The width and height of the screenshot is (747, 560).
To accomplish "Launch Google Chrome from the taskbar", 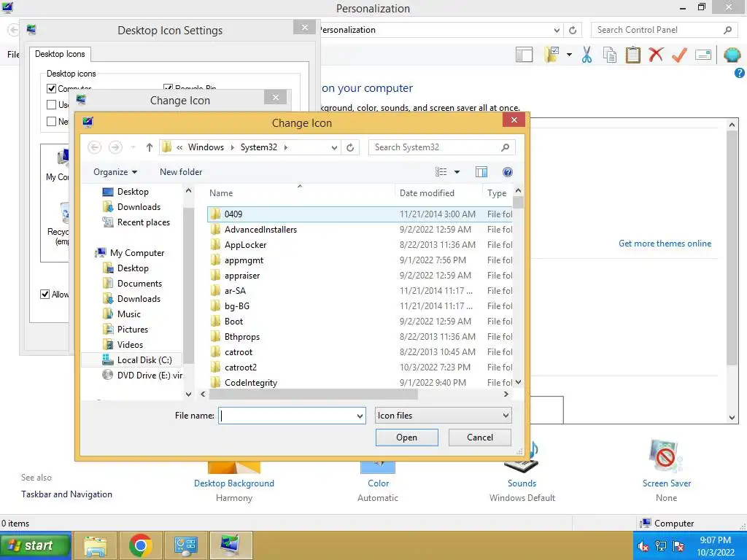I will [140, 545].
